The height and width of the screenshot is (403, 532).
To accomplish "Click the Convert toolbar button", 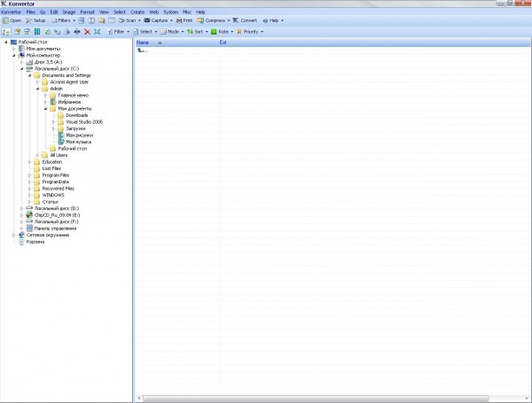I will (x=245, y=20).
